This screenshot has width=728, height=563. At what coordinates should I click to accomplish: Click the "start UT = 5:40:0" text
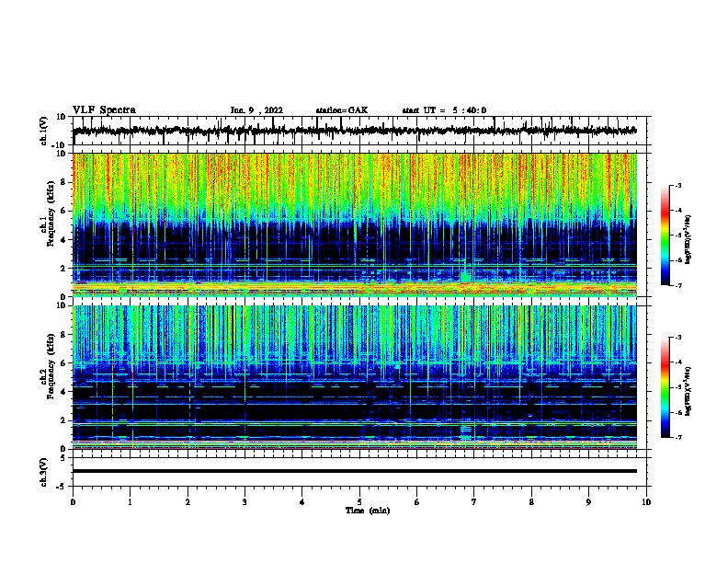coord(444,110)
